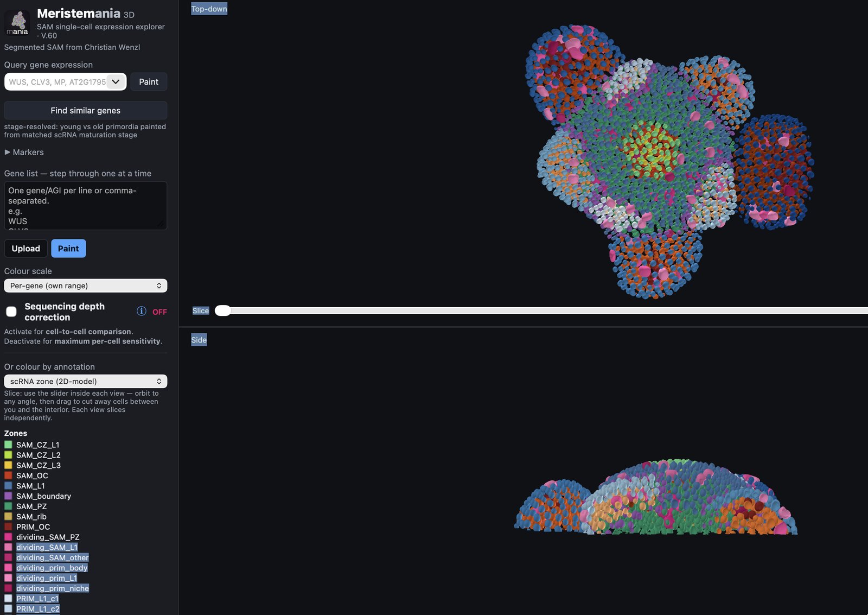Image resolution: width=868 pixels, height=615 pixels.
Task: Click the Top-down view slice slider handle
Action: point(223,310)
